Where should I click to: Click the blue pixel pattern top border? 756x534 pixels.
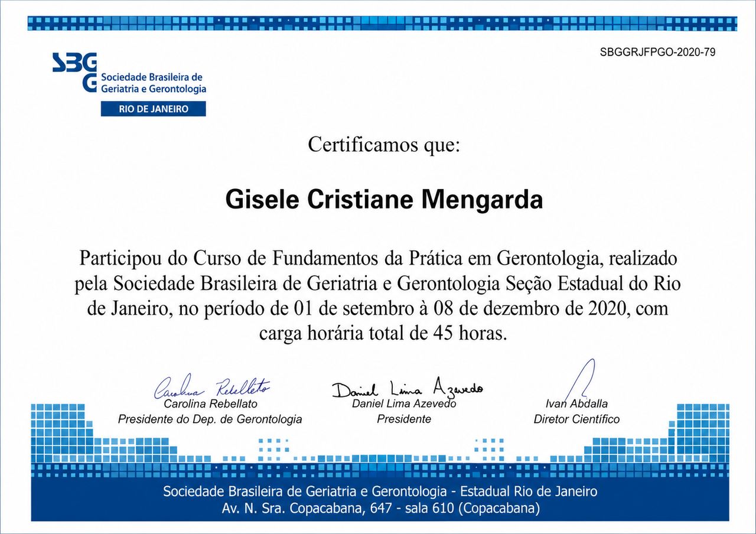tap(383, 24)
